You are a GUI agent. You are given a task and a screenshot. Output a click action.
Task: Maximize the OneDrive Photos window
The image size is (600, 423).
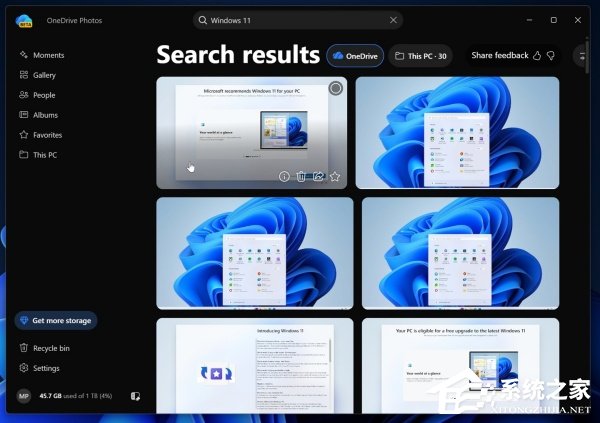click(x=554, y=20)
